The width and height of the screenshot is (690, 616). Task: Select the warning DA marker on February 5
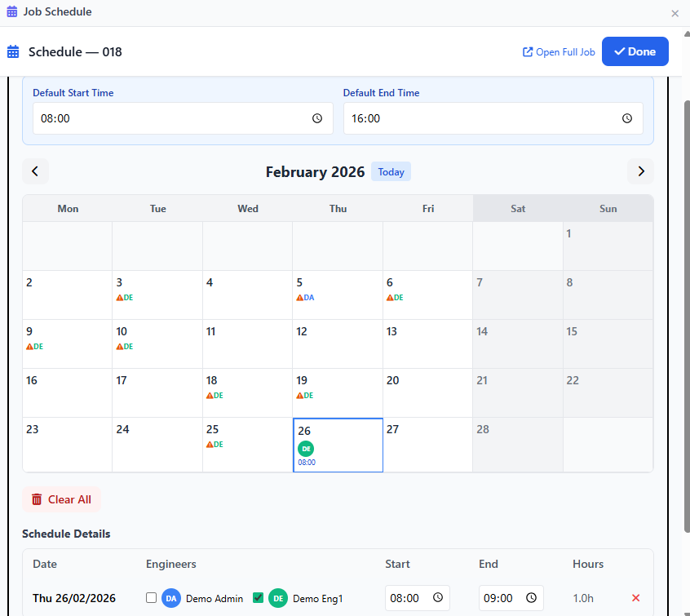click(x=305, y=298)
